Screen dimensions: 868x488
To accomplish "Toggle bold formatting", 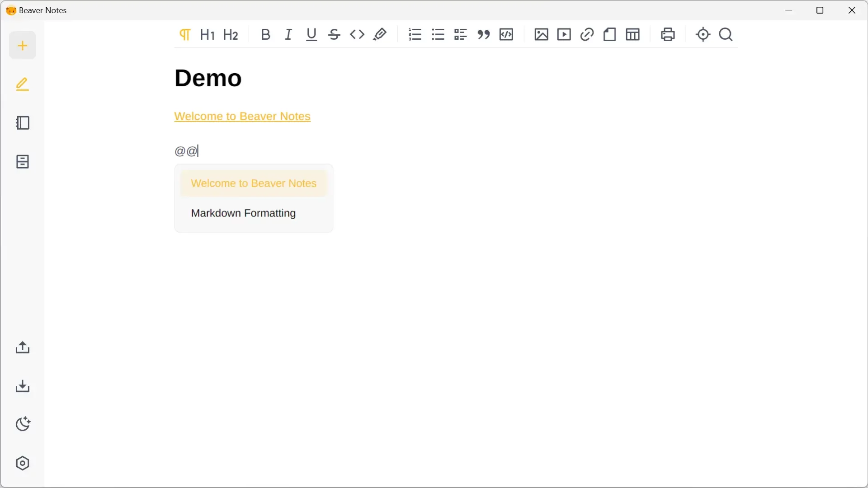I will tap(266, 34).
